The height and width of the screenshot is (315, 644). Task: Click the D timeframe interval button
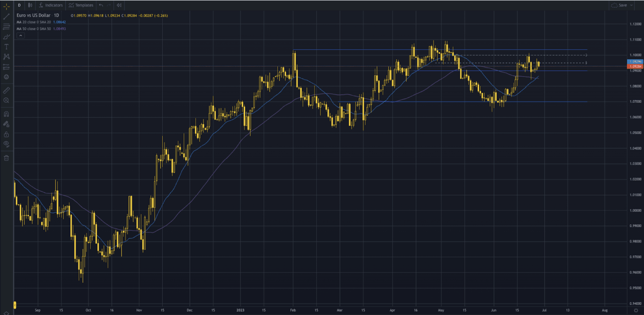(x=19, y=5)
